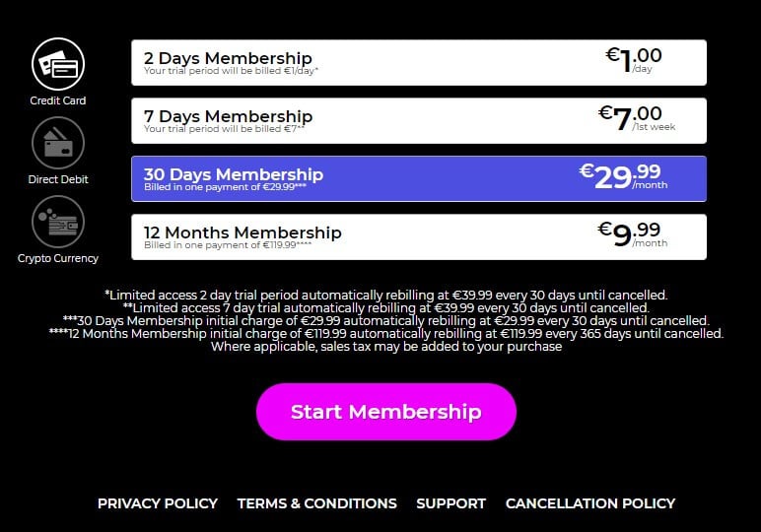Click the "Direct Debit" text label
761x532 pixels.
pos(58,179)
